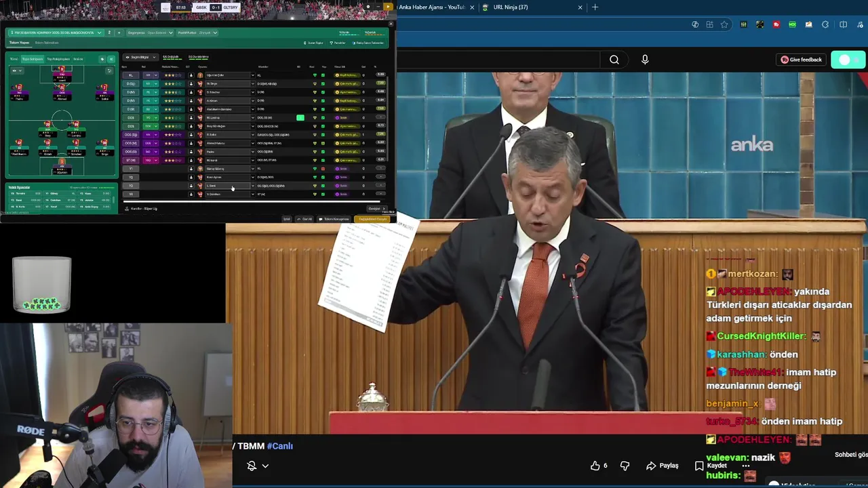Click Paylaş share button under video
This screenshot has width=868, height=488.
coord(663,466)
